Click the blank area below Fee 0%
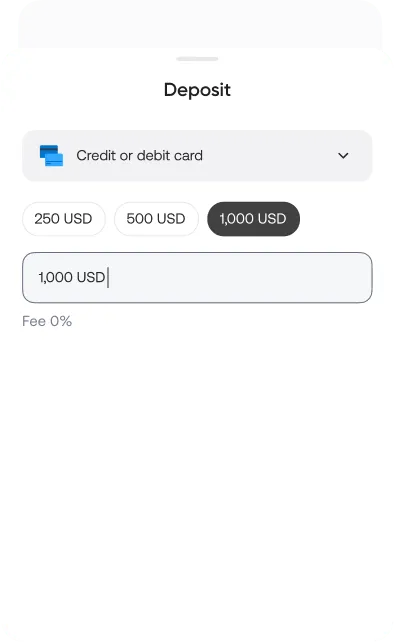Viewport: 394px width, 642px height. [x=197, y=471]
